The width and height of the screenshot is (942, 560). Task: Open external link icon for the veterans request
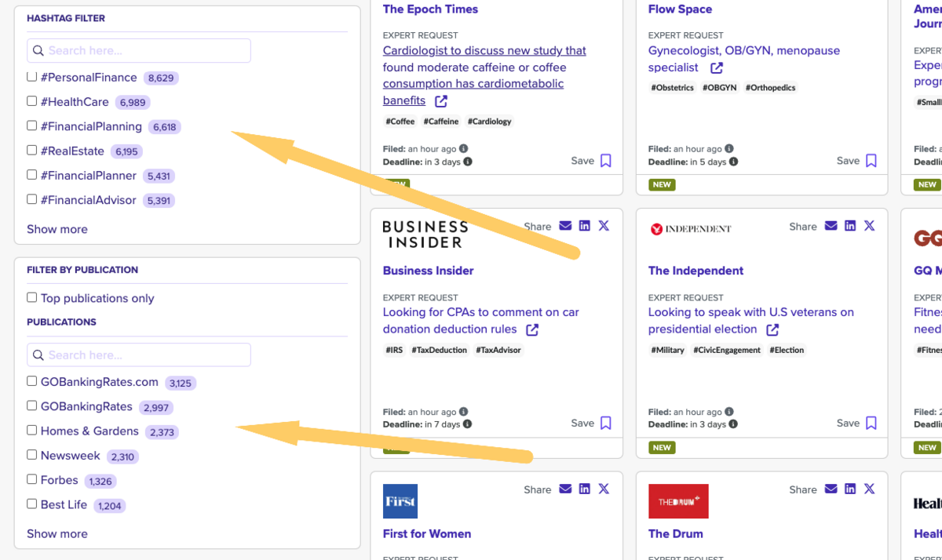tap(772, 330)
